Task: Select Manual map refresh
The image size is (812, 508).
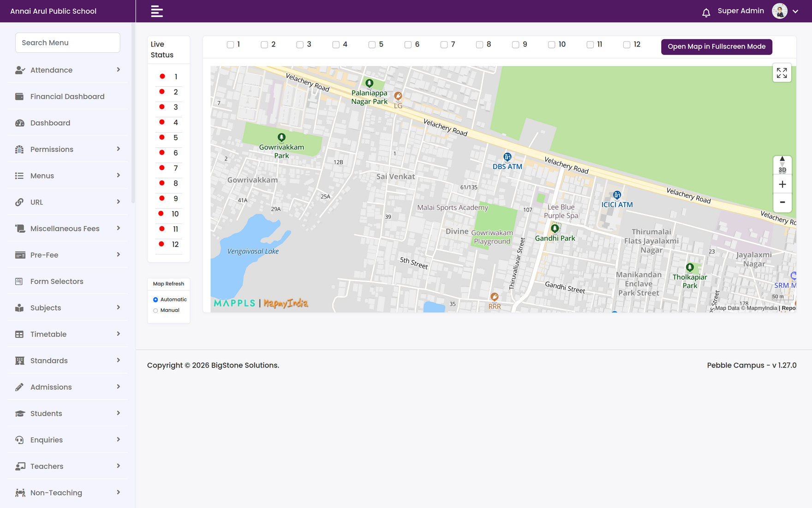Action: 155,310
